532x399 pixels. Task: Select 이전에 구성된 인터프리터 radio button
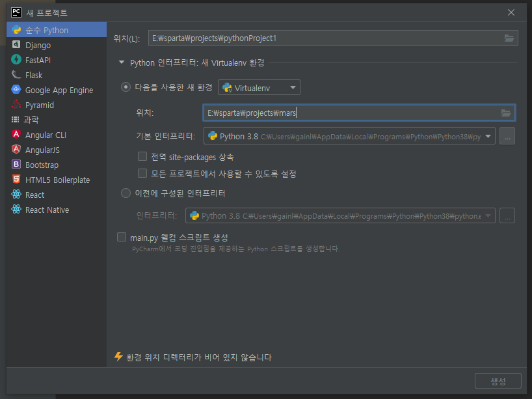126,193
